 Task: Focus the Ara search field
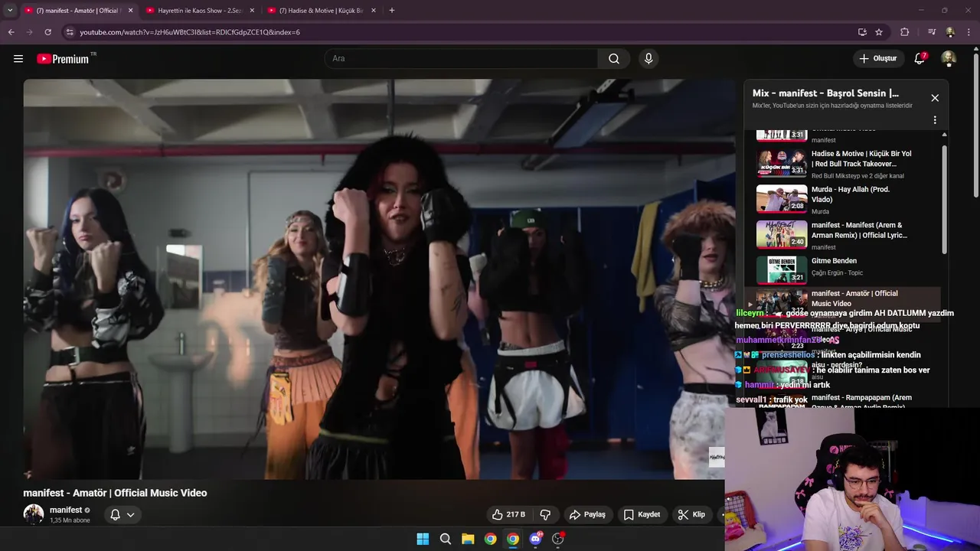pos(461,59)
